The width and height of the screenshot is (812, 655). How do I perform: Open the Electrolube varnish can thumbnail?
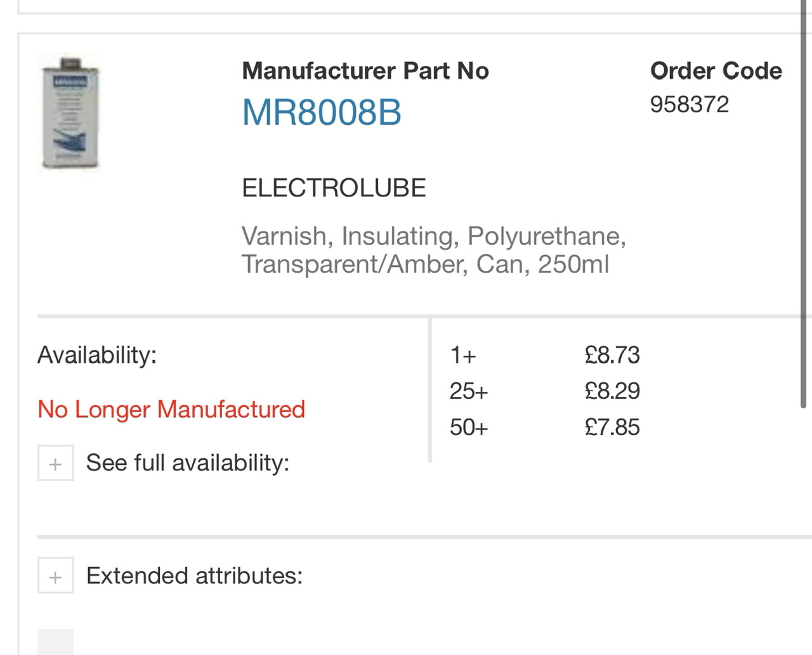(x=70, y=113)
